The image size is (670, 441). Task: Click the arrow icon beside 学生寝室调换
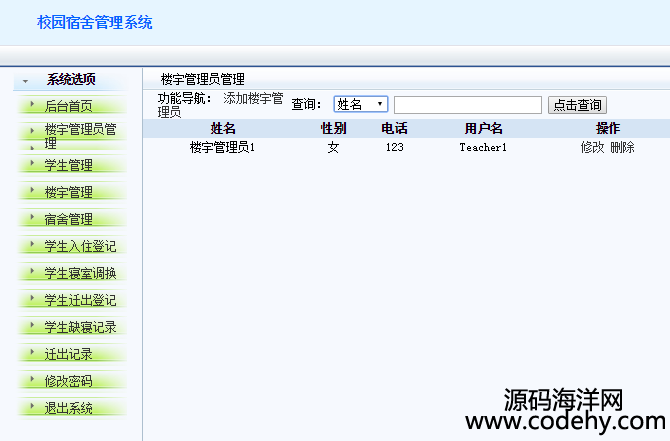coord(32,271)
